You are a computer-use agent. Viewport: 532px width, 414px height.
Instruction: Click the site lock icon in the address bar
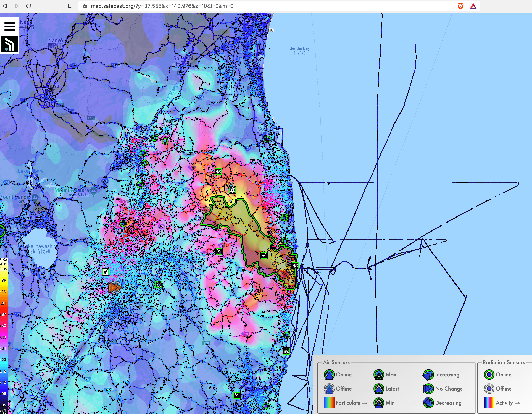(85, 6)
